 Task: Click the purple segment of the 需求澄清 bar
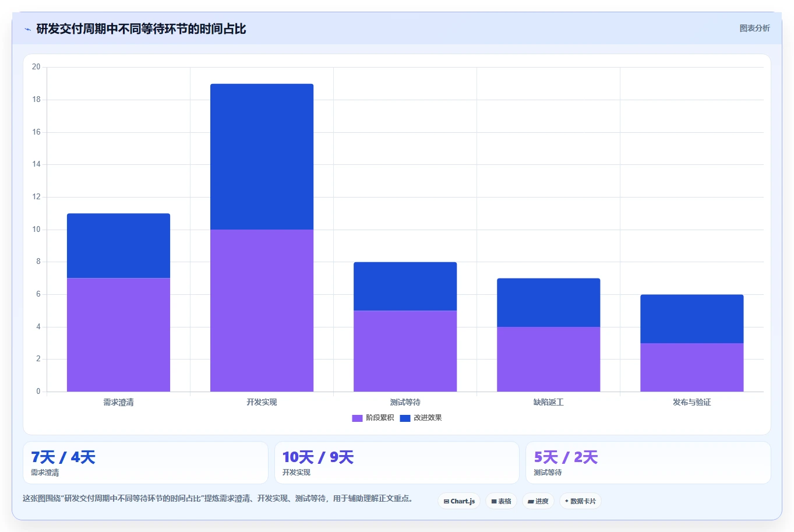pyautogui.click(x=118, y=334)
